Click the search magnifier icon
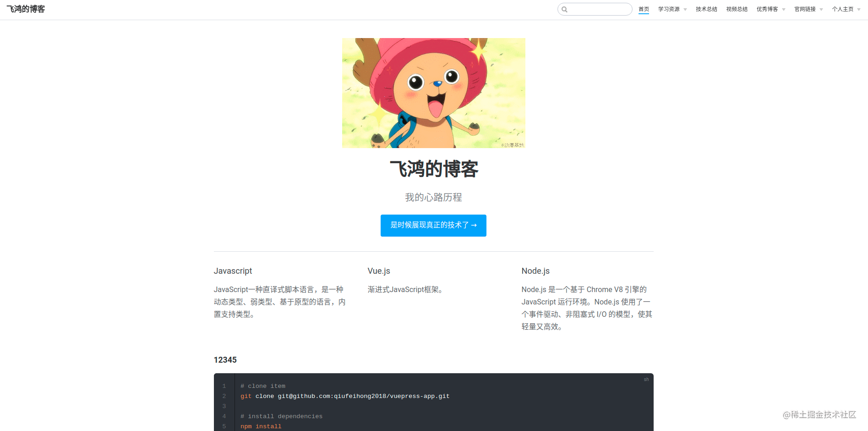Screen dimensions: 868x431 click(x=564, y=9)
